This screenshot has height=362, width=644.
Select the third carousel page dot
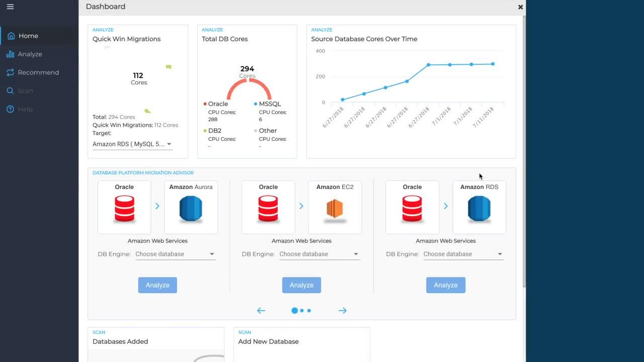coord(309,311)
